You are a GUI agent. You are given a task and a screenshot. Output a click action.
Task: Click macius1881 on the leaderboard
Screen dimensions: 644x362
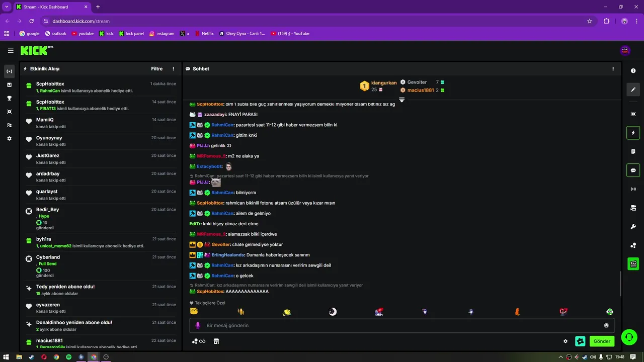[421, 90]
